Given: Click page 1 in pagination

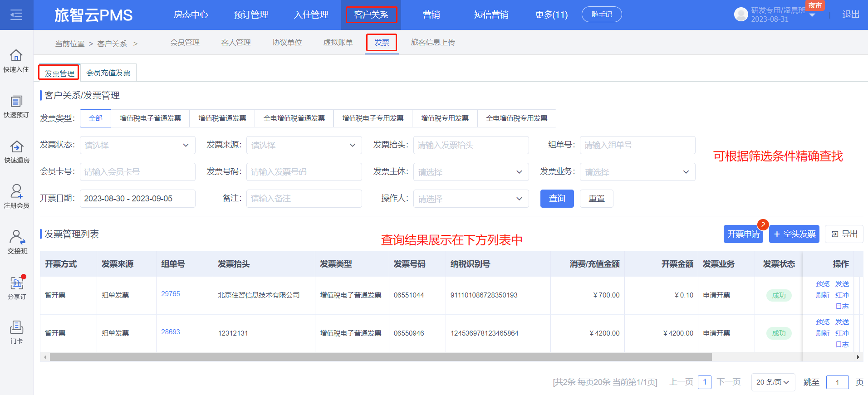Looking at the screenshot, I should [705, 382].
